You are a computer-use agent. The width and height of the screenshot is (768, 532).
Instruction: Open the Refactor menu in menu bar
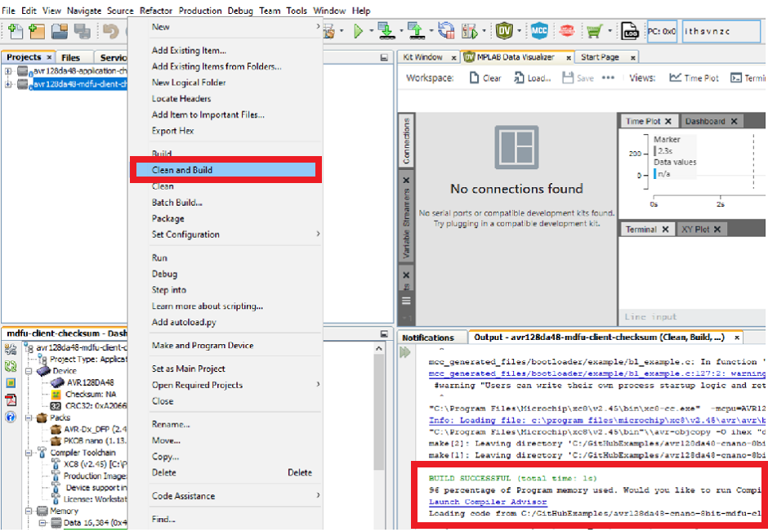[x=156, y=11]
